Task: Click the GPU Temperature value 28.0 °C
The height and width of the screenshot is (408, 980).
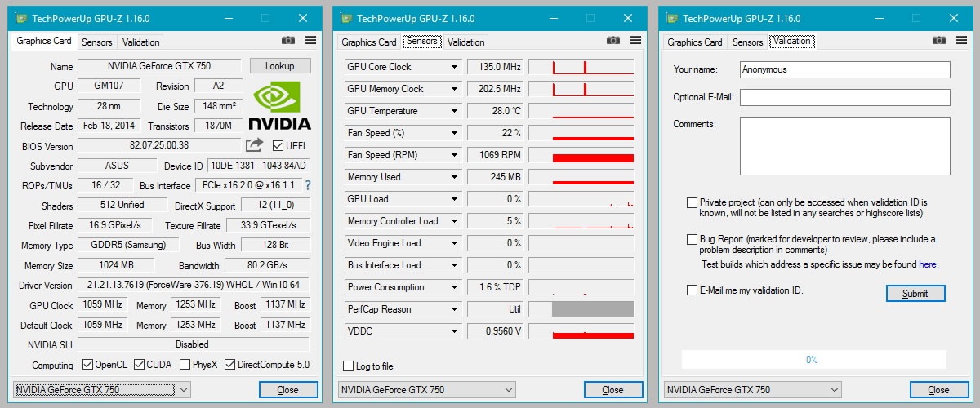Action: click(496, 111)
